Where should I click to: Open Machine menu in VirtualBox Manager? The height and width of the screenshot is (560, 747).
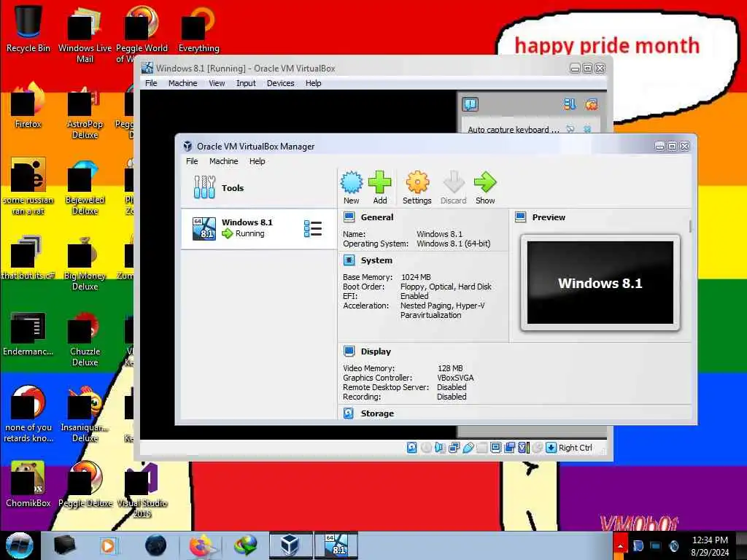click(x=223, y=161)
